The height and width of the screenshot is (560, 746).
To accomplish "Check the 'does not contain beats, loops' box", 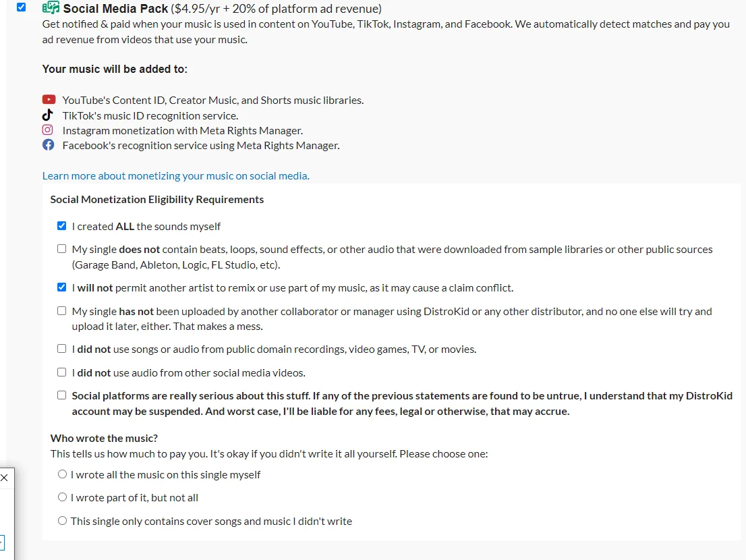I will 61,248.
